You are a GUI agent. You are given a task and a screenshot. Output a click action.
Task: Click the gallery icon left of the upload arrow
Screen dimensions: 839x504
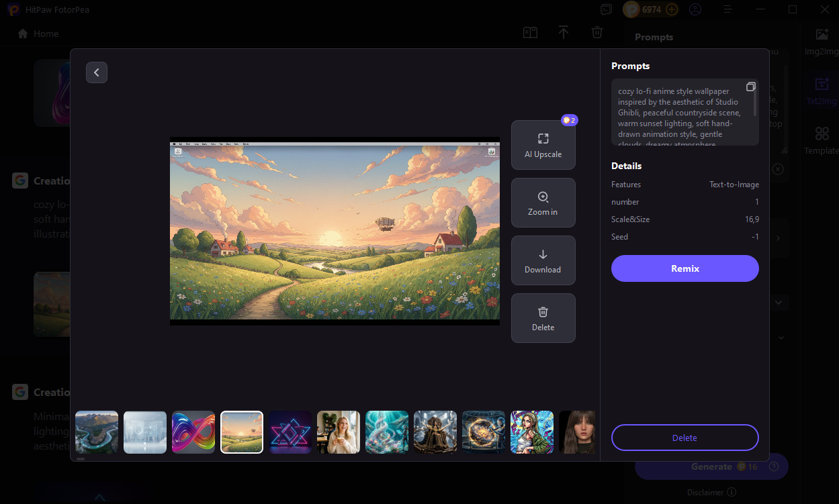point(530,32)
